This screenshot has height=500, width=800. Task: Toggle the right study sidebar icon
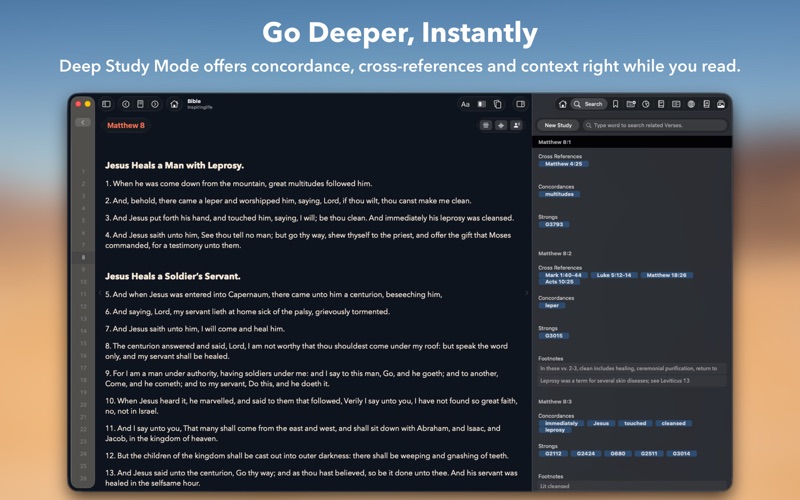(520, 104)
